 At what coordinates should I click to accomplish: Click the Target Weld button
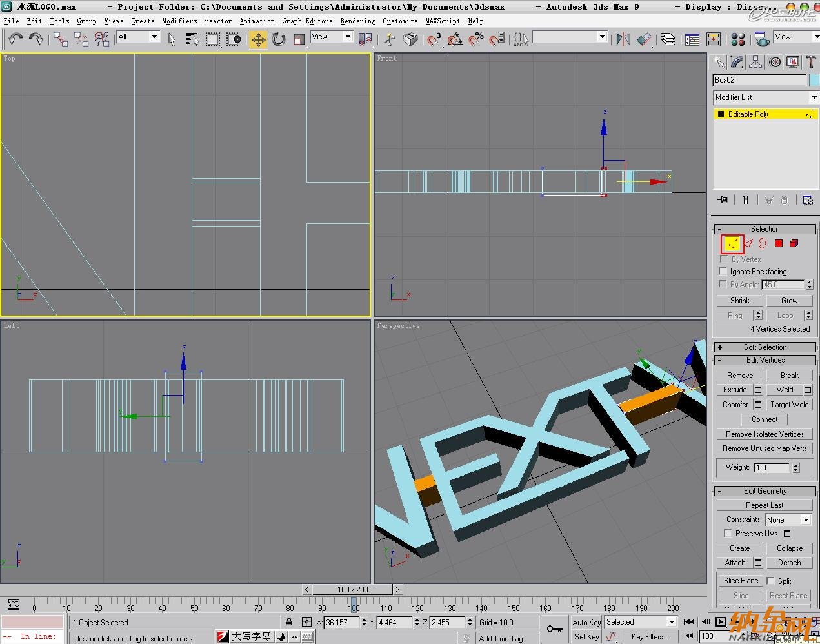pos(789,405)
